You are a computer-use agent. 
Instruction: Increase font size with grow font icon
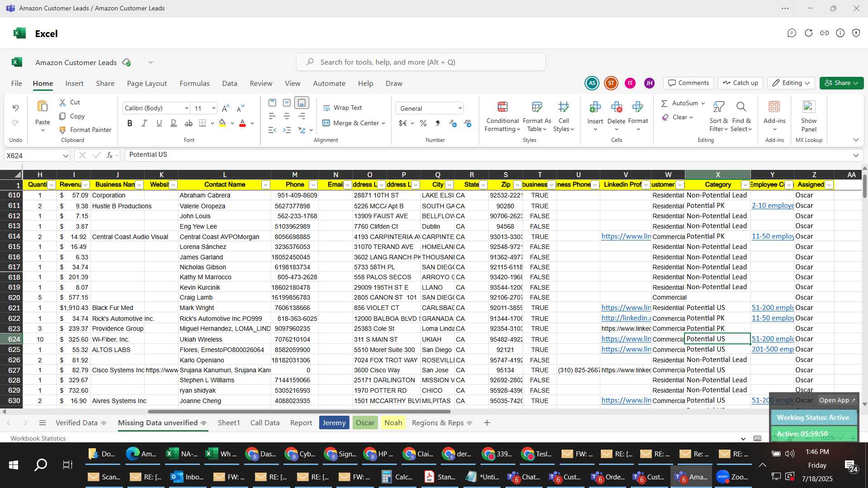click(x=226, y=108)
